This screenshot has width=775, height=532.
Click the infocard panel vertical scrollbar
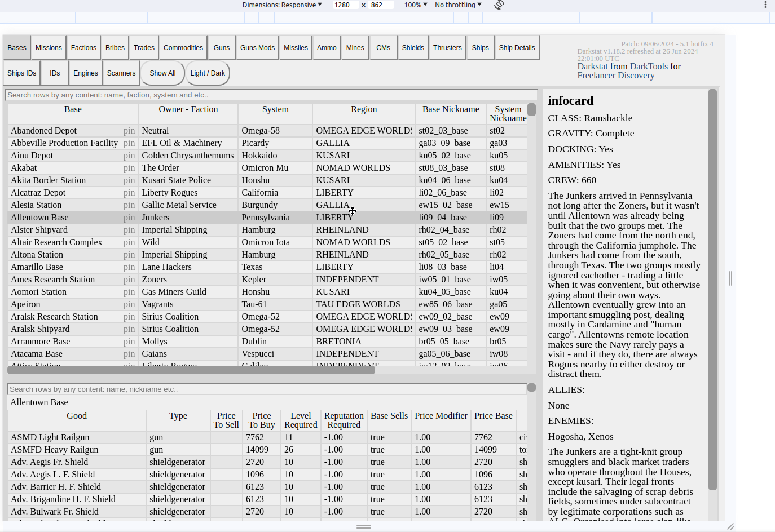point(712,290)
